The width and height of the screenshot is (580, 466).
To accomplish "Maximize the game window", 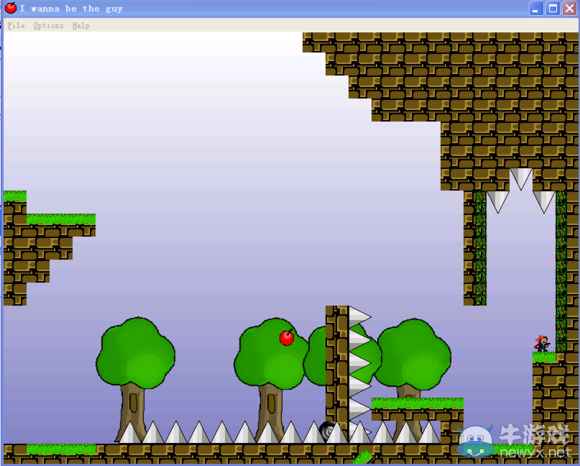I will coord(553,8).
